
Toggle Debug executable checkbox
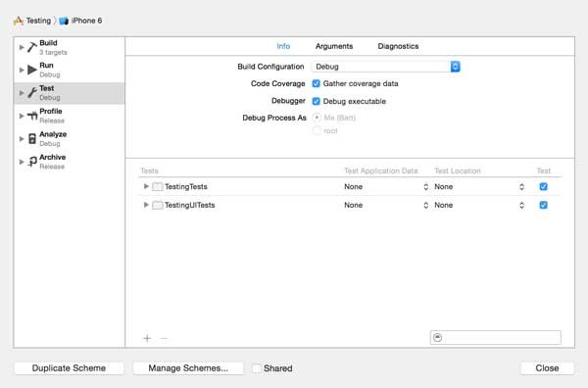click(317, 101)
